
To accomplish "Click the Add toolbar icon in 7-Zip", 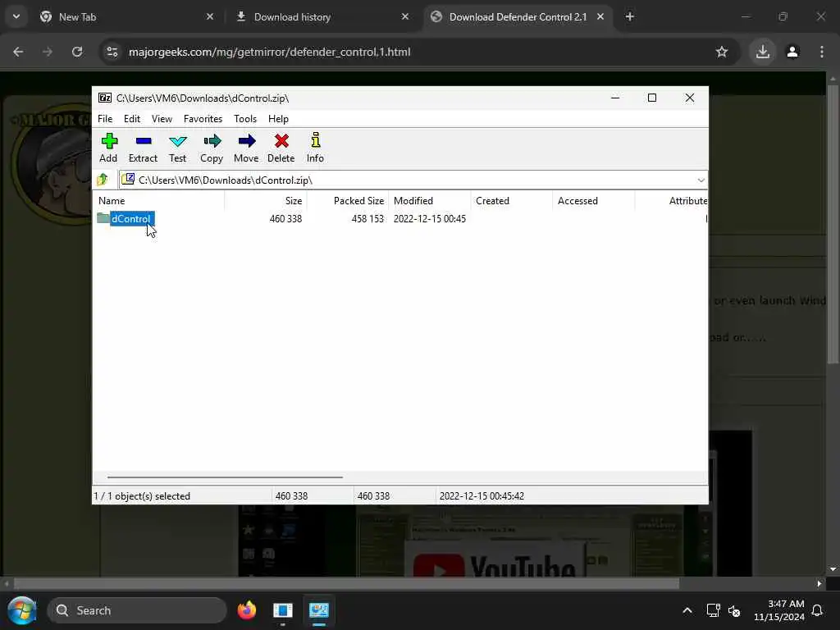I will pos(109,148).
